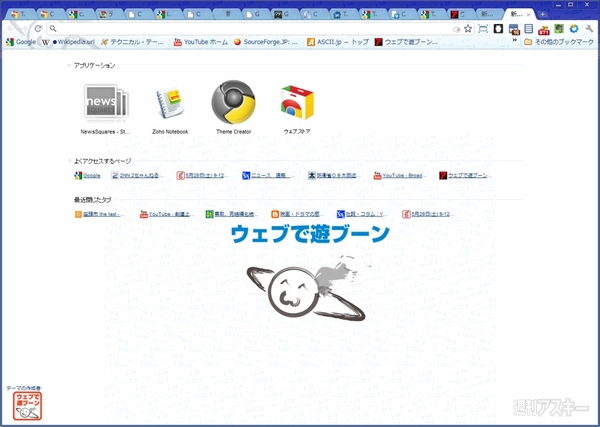Switch to the first browser tab

coord(21,15)
